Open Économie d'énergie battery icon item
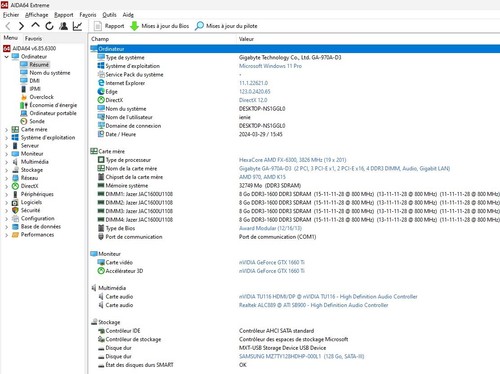The width and height of the screenshot is (500, 374). (24, 105)
